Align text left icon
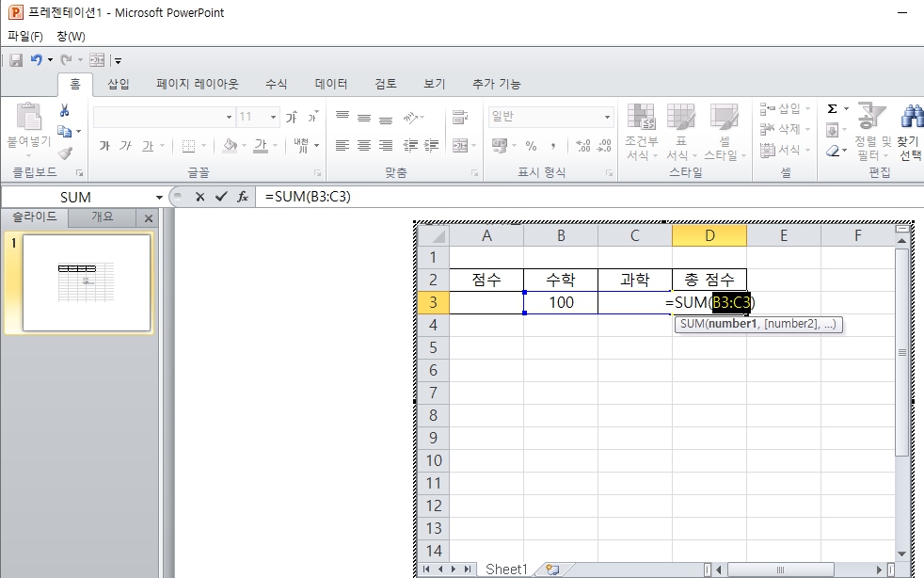The image size is (924, 578). [343, 146]
